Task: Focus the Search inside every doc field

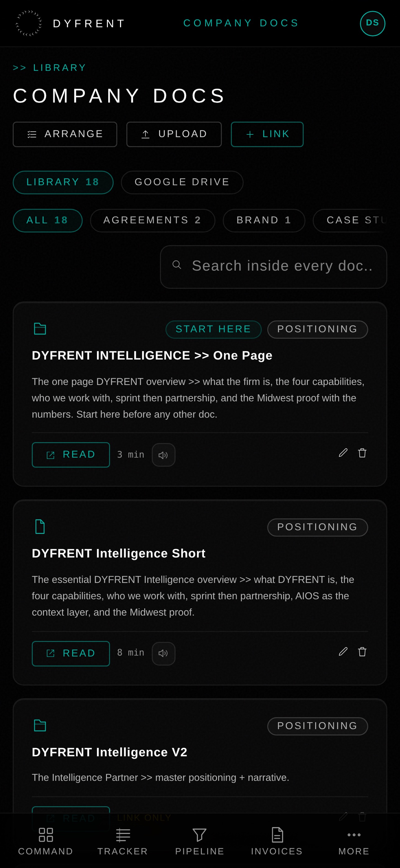Action: [274, 267]
